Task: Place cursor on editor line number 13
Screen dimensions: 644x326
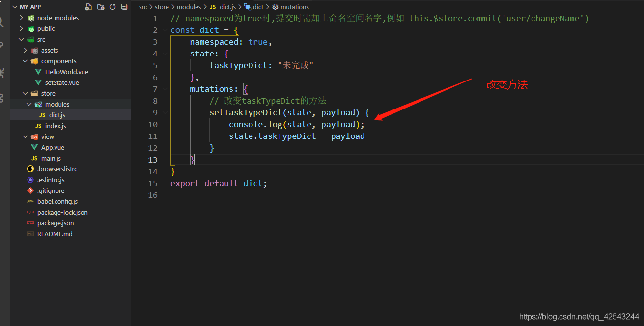Action: pos(153,160)
